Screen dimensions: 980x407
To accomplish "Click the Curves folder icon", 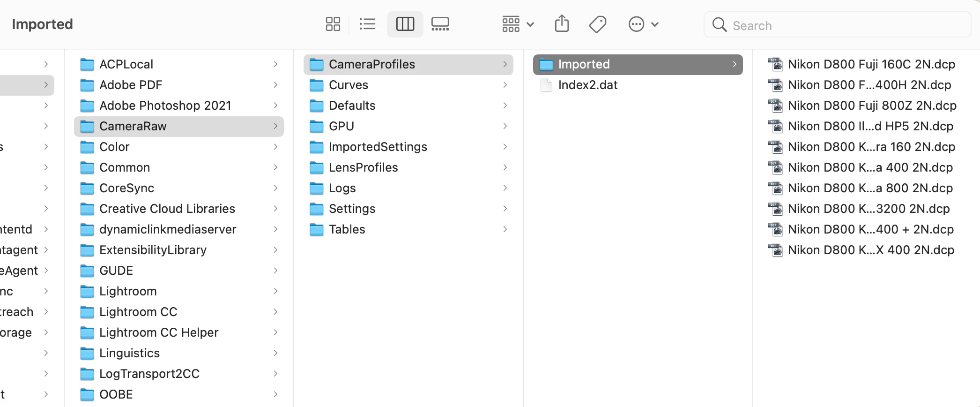I will point(317,85).
